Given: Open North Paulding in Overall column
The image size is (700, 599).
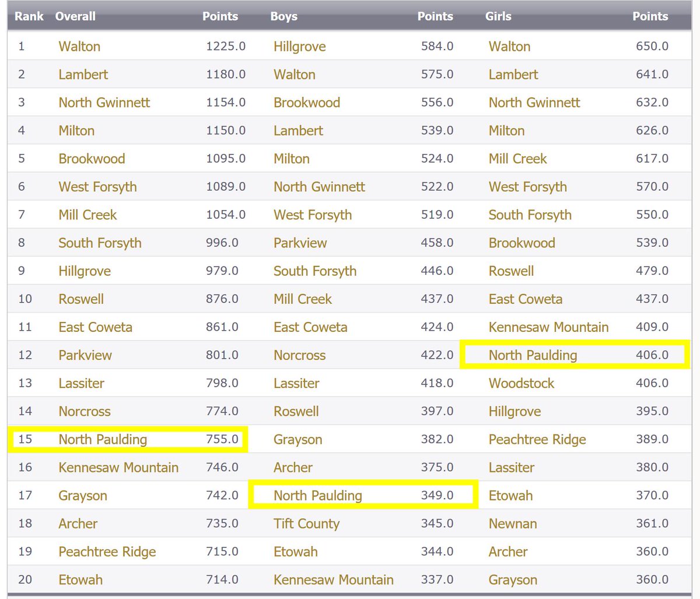Looking at the screenshot, I should tap(103, 439).
